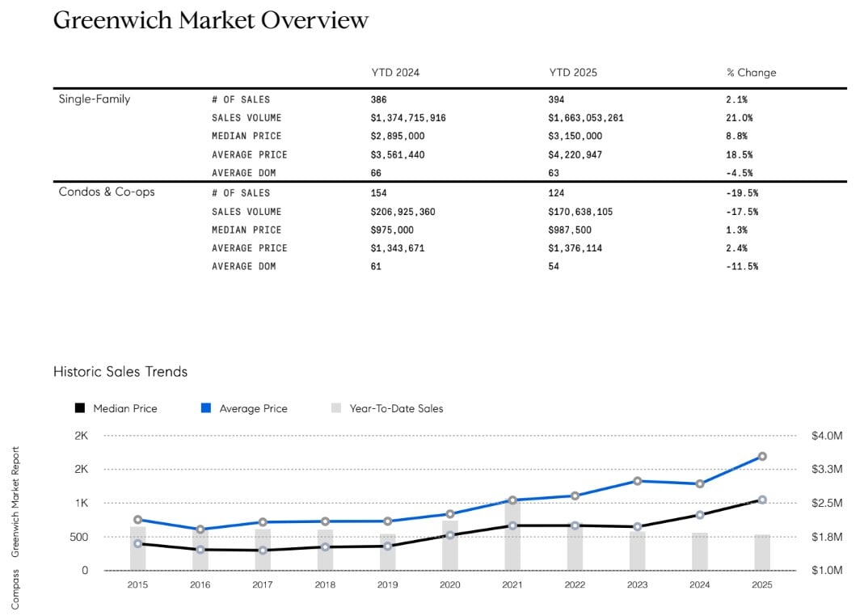The width and height of the screenshot is (864, 616).
Task: Click the % Change column header
Action: click(751, 72)
